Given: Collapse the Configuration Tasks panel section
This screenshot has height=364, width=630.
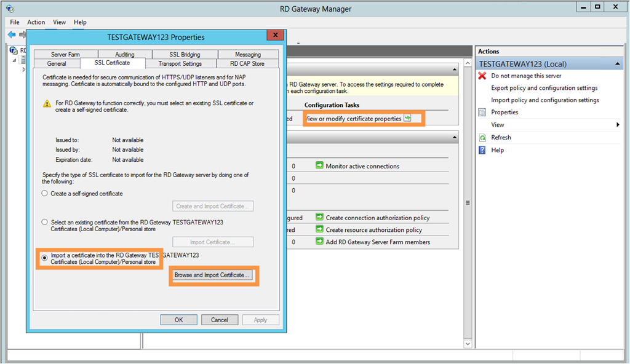Looking at the screenshot, I should (454, 70).
